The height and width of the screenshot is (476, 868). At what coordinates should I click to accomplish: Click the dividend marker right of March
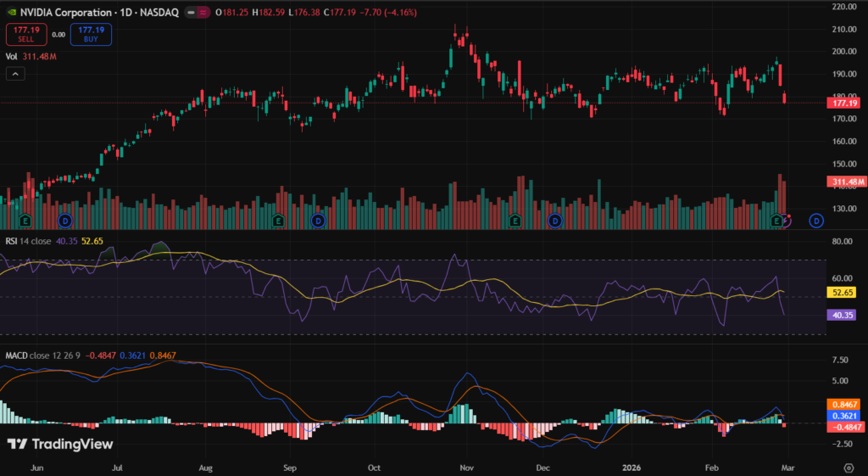pyautogui.click(x=815, y=221)
